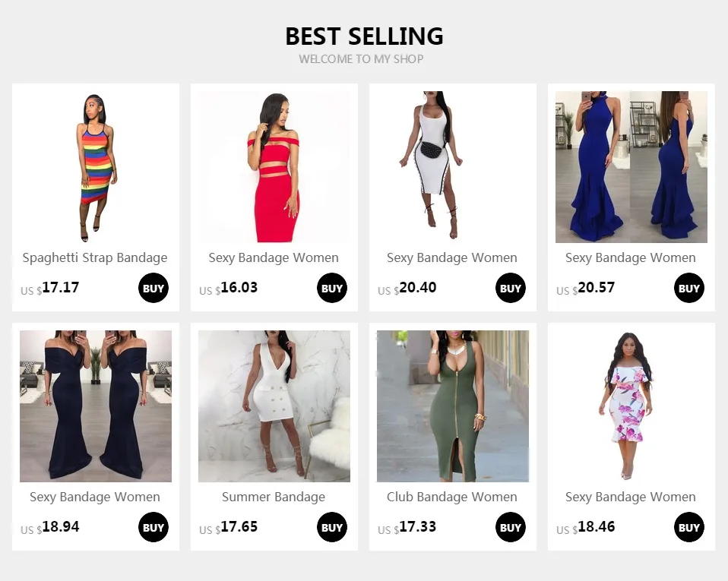Open the olive green zipper dress photo
Screen dimensions: 728x581
(453, 406)
